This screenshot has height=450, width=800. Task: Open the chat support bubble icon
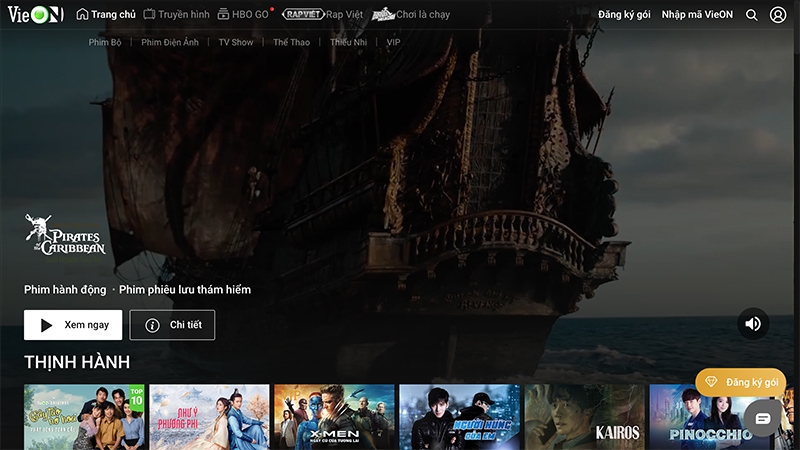tap(763, 418)
